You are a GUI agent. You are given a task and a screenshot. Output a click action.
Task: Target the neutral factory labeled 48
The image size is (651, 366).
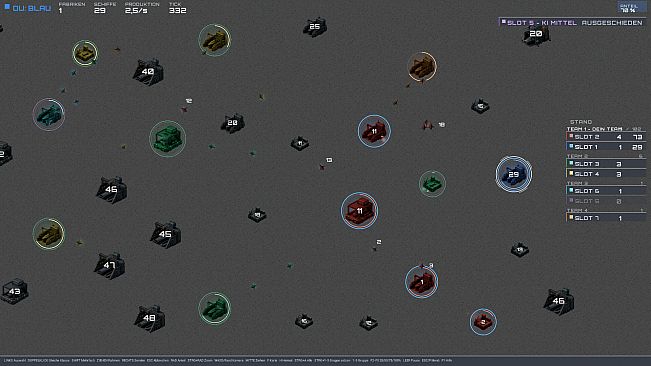149,318
